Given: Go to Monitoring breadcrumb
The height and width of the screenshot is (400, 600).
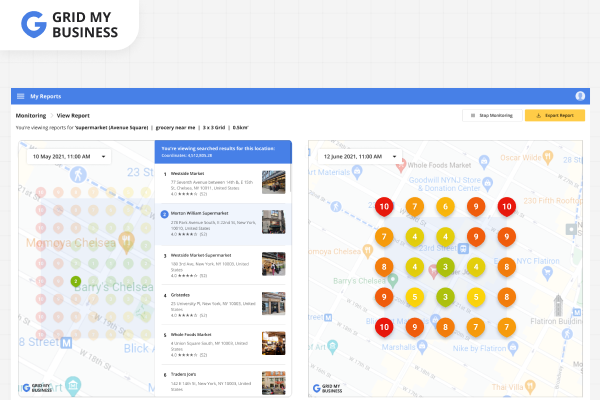Looking at the screenshot, I should (x=31, y=115).
